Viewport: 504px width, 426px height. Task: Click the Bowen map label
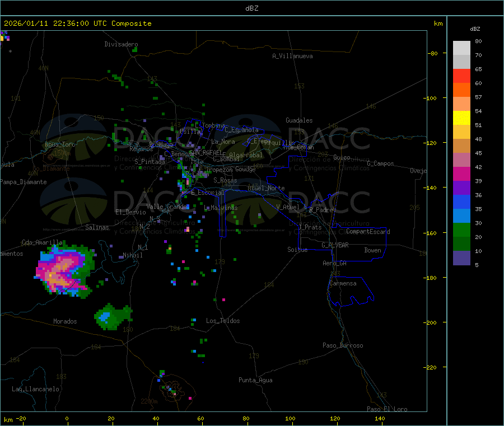click(x=373, y=250)
